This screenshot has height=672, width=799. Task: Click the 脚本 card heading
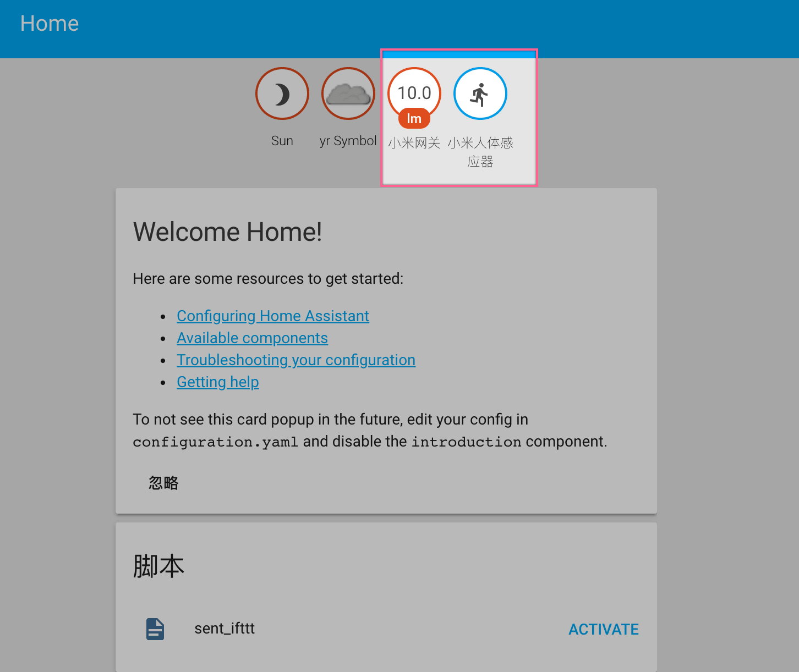coord(158,566)
